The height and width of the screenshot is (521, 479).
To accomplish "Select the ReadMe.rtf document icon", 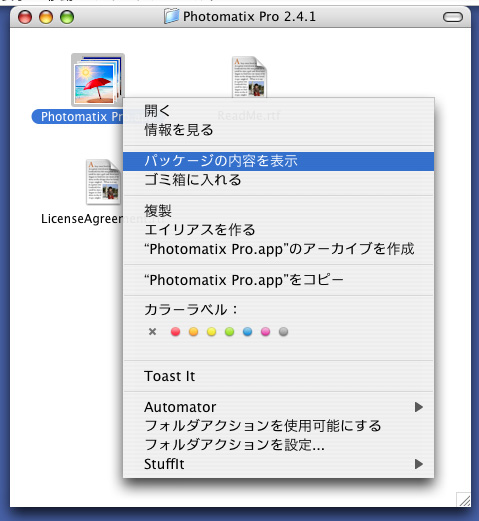I will pos(249,77).
